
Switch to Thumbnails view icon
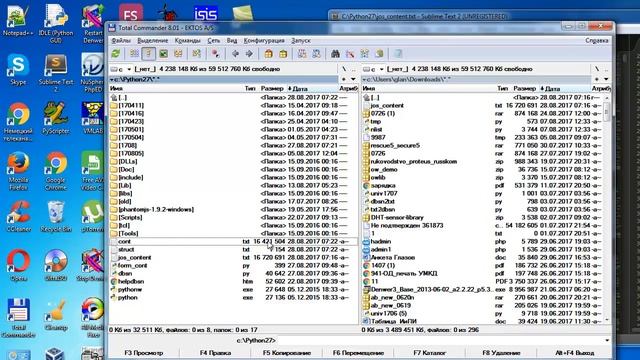(x=163, y=53)
